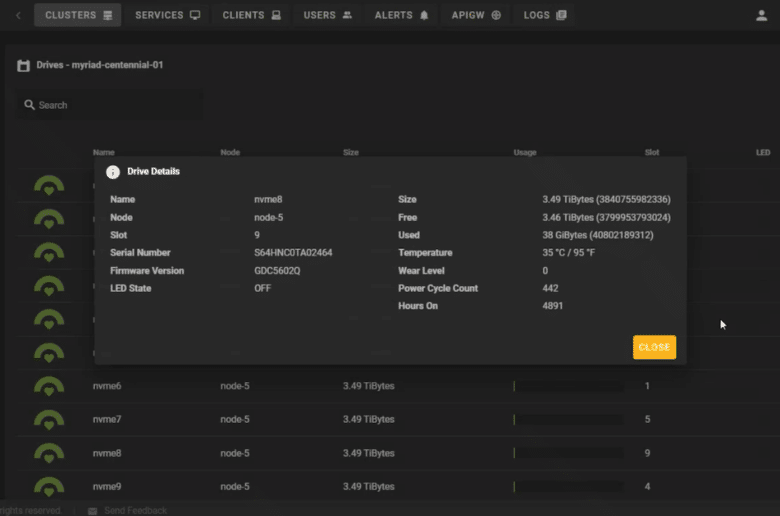Click Used value 38 GiBytes

pyautogui.click(x=598, y=235)
